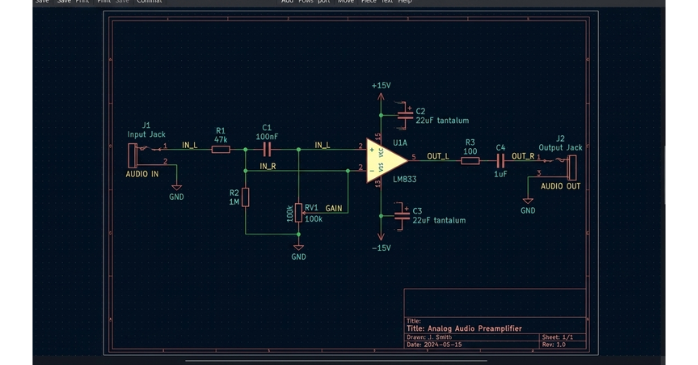Screen dimensions: 698x365
Task: Select the R2 resistor symbol
Action: [x=245, y=197]
